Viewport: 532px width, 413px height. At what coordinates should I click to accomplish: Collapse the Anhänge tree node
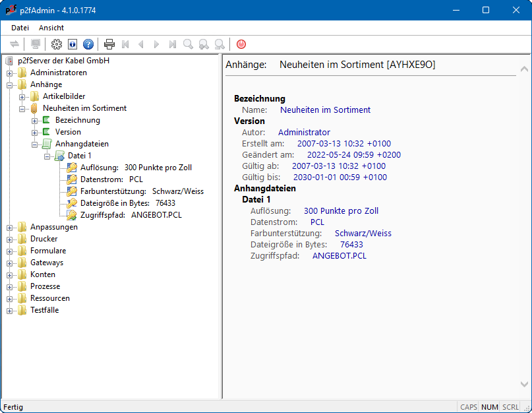(10, 84)
